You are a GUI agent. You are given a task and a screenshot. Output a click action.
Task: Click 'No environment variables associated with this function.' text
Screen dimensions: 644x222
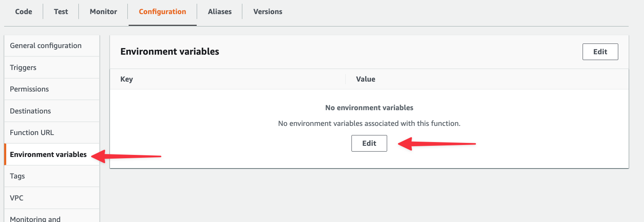[369, 123]
